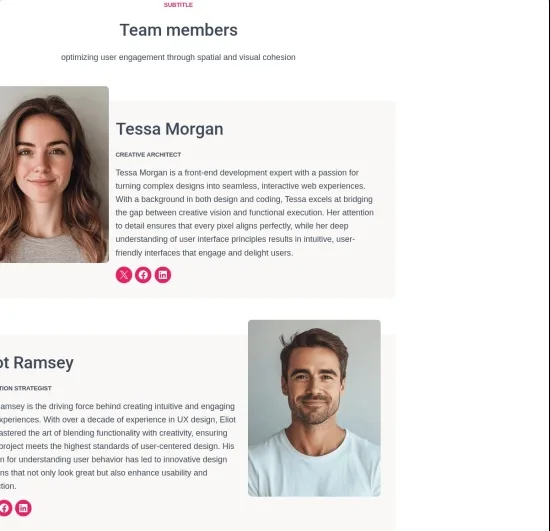The width and height of the screenshot is (550, 531).
Task: Click the "Team members" heading
Action: pyautogui.click(x=179, y=30)
